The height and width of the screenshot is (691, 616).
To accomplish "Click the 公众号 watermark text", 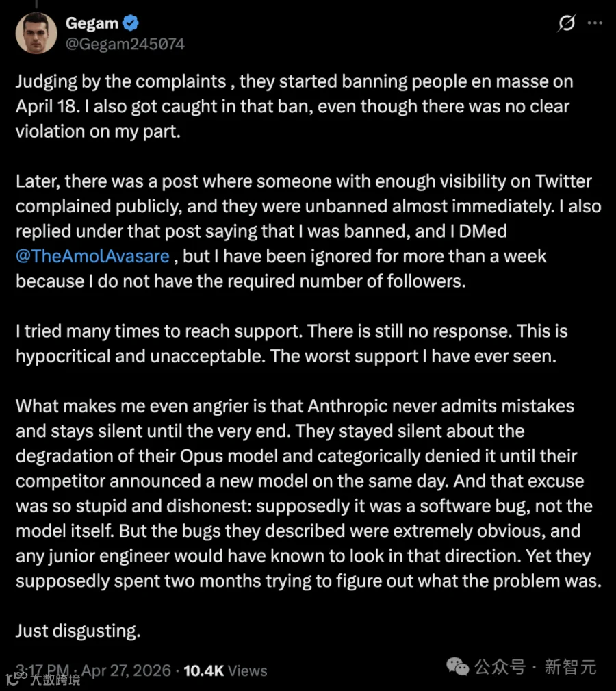I will pos(500,667).
